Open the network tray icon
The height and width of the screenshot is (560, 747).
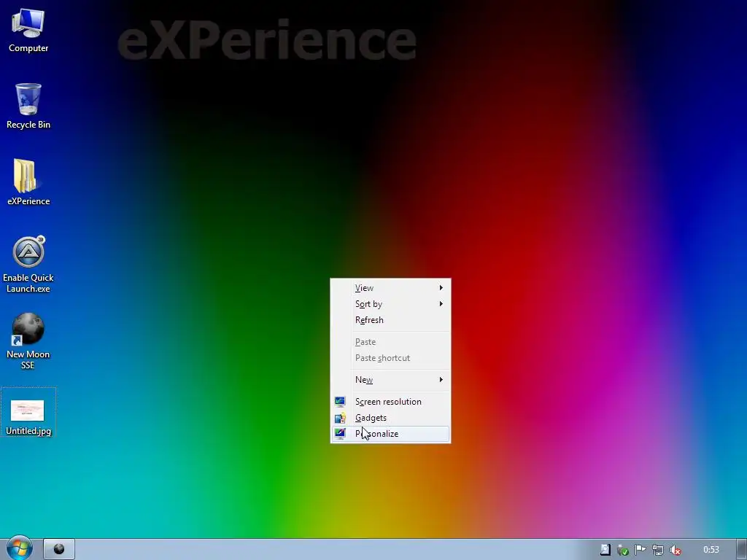coord(658,550)
